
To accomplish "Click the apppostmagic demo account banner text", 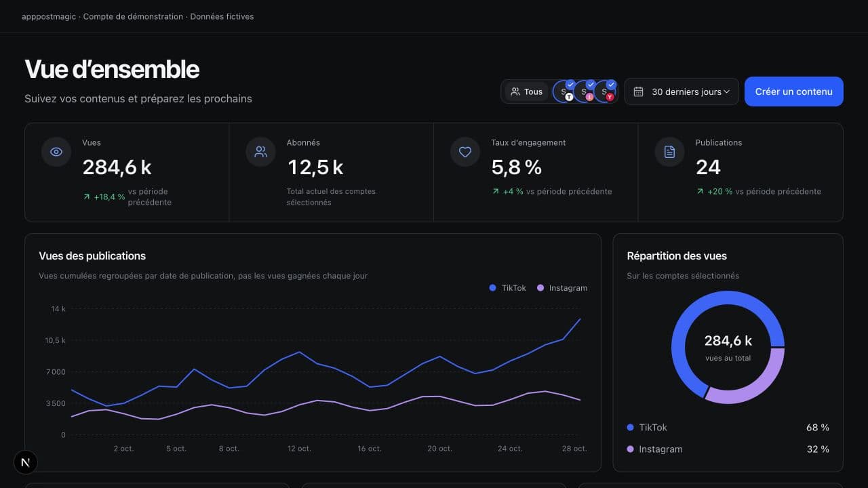I will point(138,16).
